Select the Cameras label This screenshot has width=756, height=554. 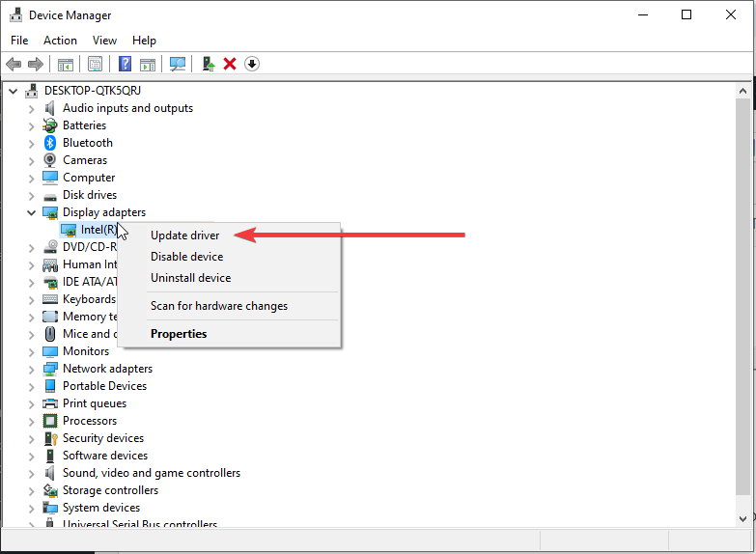85,160
